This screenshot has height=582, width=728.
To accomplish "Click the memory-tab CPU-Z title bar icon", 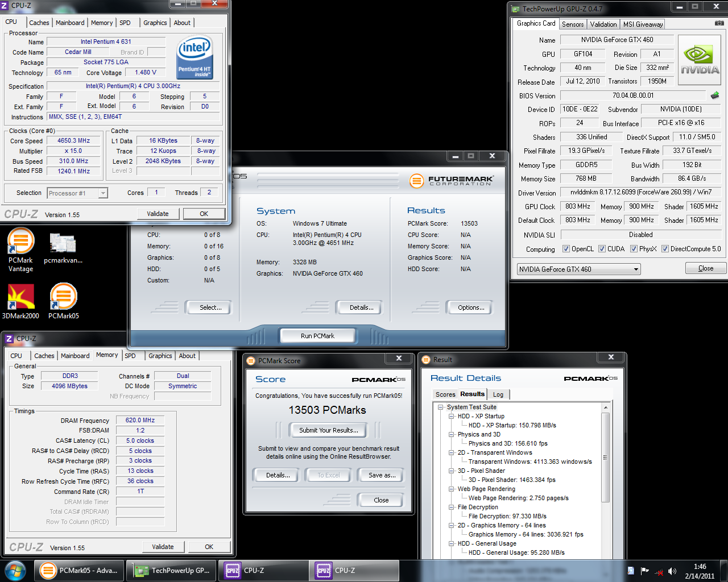I will click(9, 339).
